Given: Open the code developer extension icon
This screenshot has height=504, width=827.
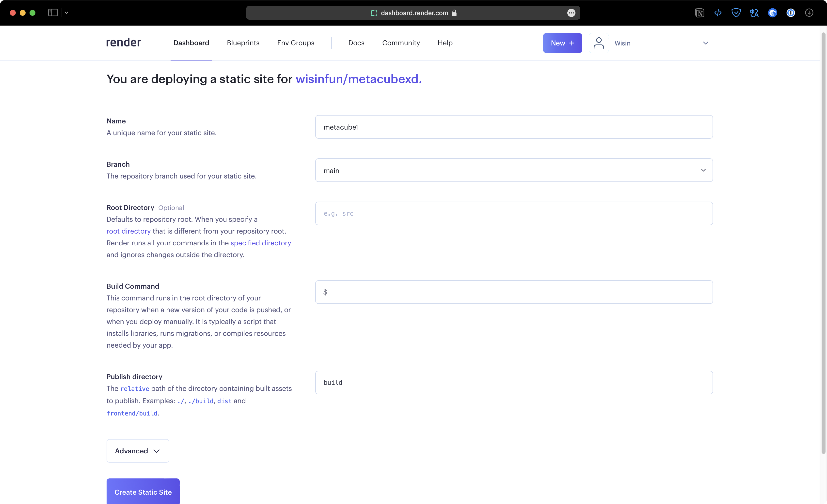Looking at the screenshot, I should (x=718, y=13).
